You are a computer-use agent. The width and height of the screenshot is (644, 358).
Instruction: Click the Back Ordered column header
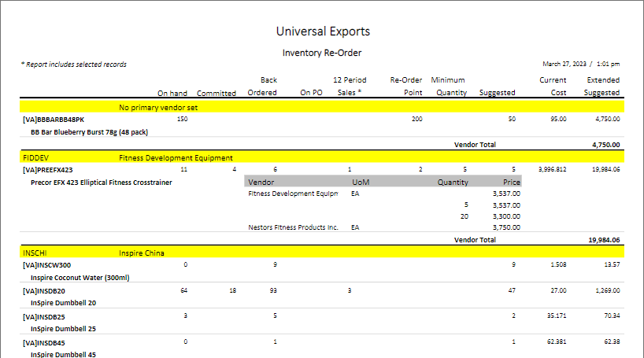point(262,87)
